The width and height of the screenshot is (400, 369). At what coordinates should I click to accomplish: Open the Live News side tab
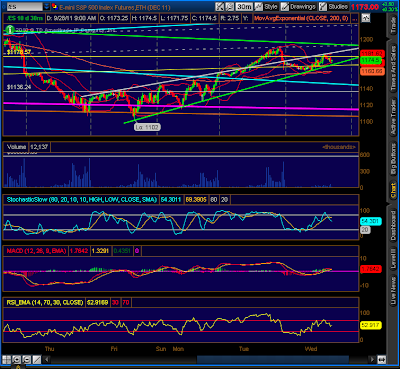(394, 290)
